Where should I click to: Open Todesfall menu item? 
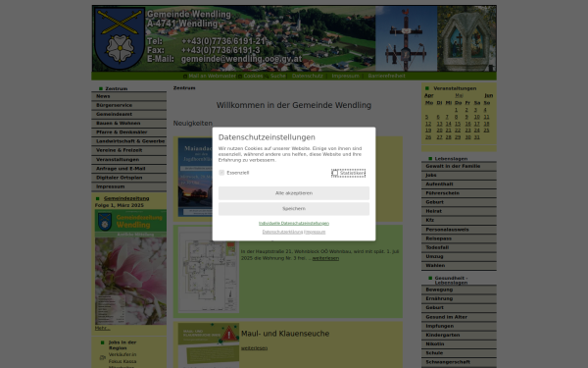tap(459, 248)
